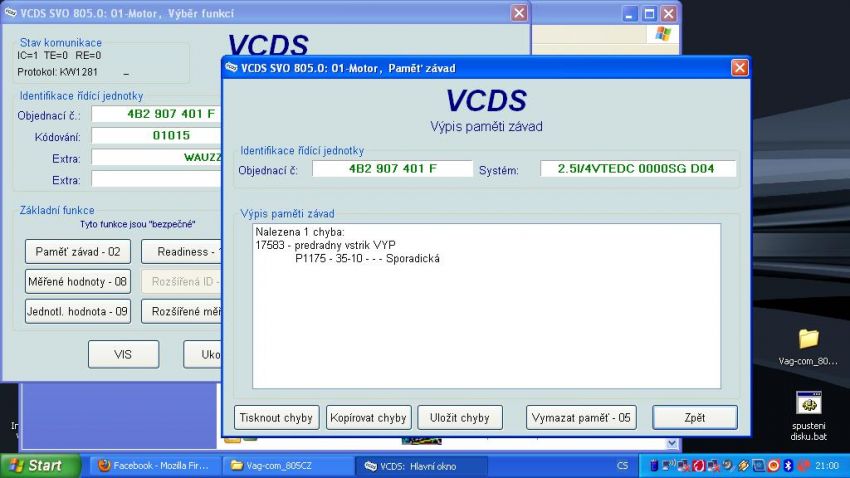
Task: Save faults with Uložit chyby
Action: point(460,418)
